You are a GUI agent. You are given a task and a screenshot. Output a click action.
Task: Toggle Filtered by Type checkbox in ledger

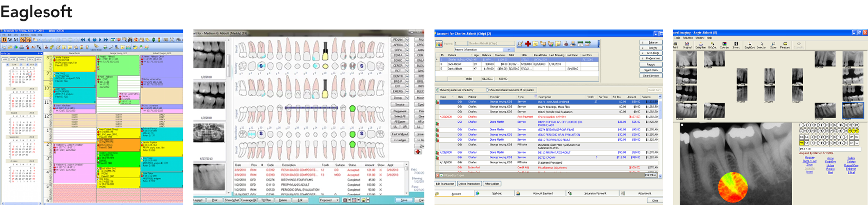(441, 175)
